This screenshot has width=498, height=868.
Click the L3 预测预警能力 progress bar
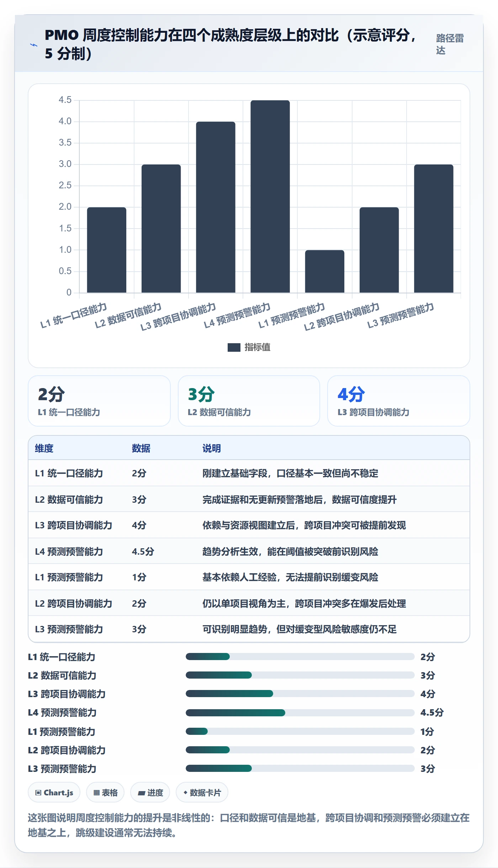[x=300, y=768]
